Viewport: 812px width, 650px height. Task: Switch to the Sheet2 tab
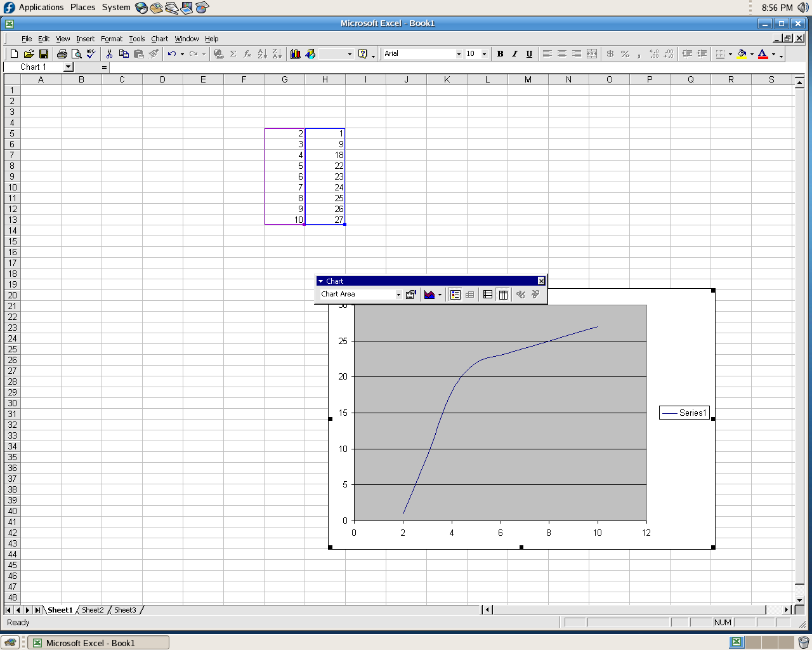click(93, 610)
